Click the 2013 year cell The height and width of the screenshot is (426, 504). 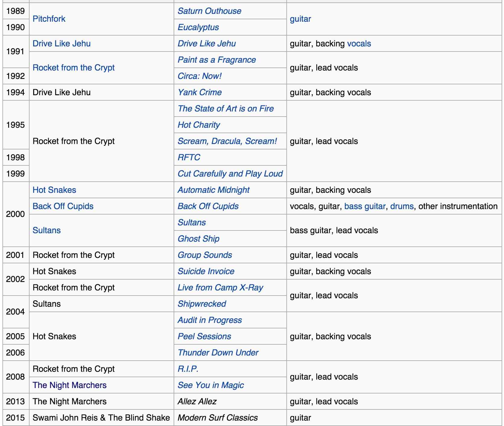point(16,402)
